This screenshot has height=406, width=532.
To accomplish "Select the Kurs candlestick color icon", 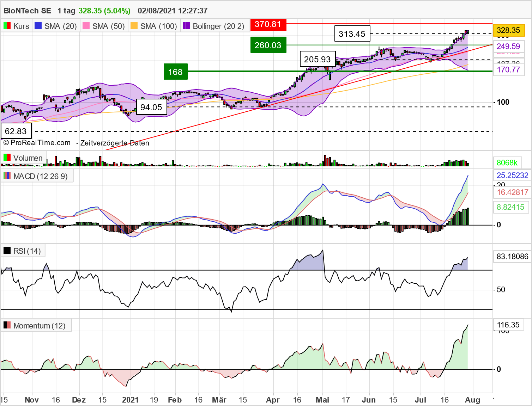I will pyautogui.click(x=6, y=25).
